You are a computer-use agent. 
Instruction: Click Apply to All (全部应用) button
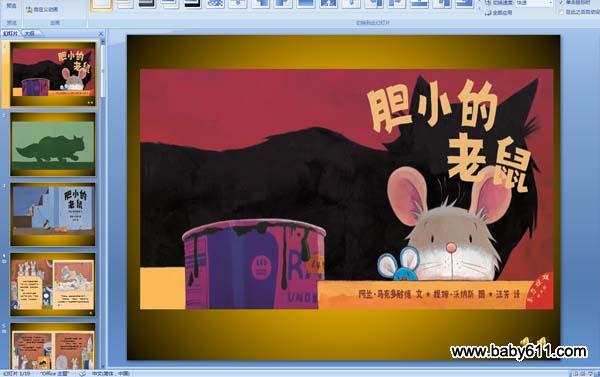point(499,13)
